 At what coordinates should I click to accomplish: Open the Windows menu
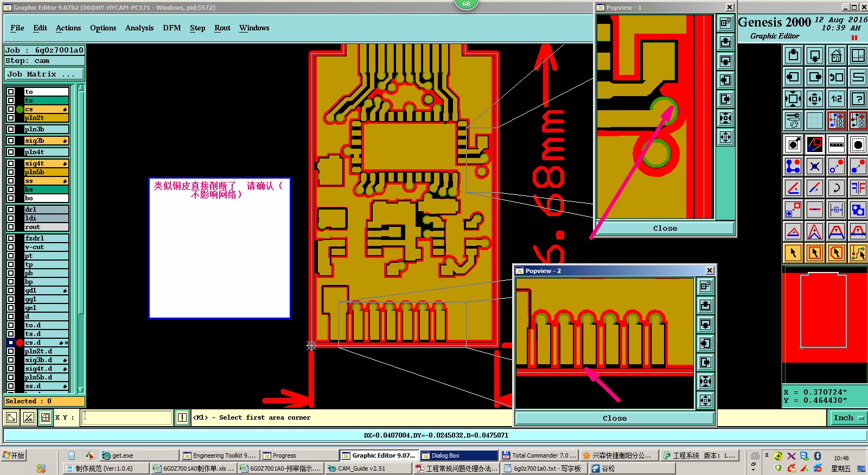point(254,28)
